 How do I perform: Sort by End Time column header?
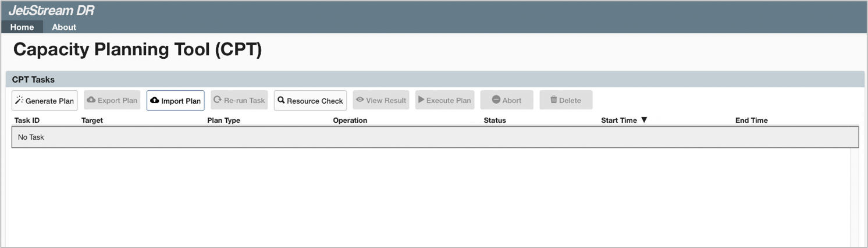(751, 121)
